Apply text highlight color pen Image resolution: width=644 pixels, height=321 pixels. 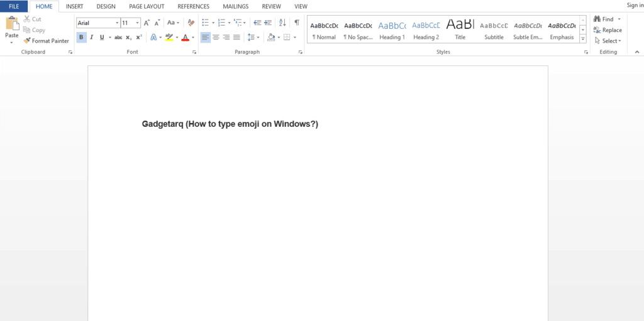click(169, 37)
